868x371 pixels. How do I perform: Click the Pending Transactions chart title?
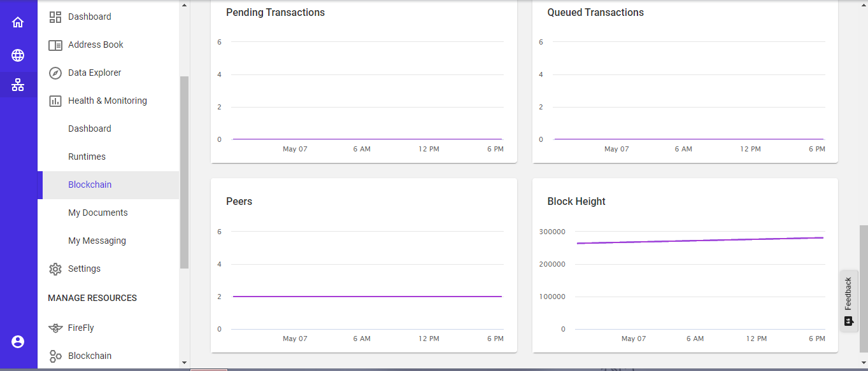[x=275, y=12]
